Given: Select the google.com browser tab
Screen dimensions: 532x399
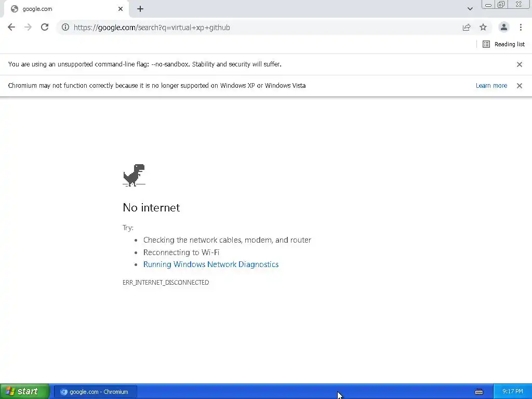Looking at the screenshot, I should pos(66,9).
